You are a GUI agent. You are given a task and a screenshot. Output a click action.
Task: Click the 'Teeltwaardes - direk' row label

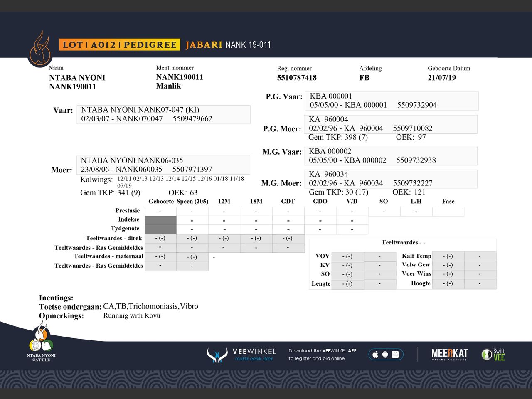114,239
